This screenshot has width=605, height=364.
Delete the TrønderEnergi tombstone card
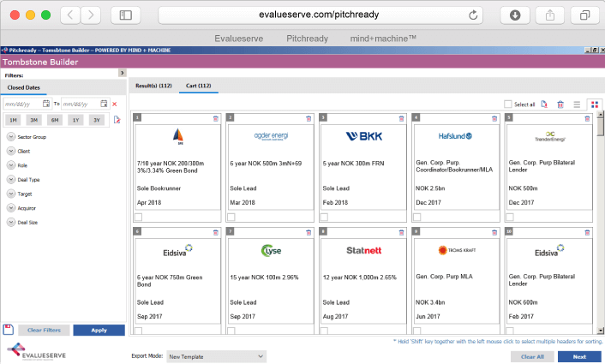(x=587, y=118)
